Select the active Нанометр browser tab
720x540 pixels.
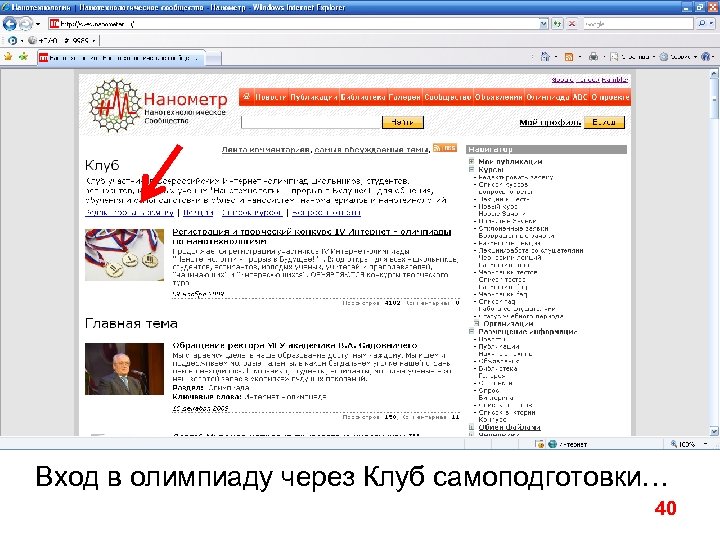pyautogui.click(x=120, y=58)
